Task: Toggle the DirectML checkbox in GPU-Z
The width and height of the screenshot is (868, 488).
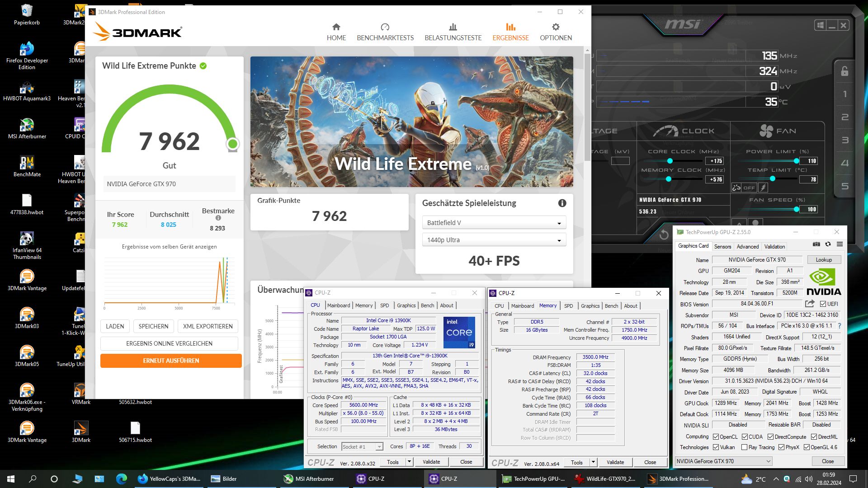Action: point(814,437)
